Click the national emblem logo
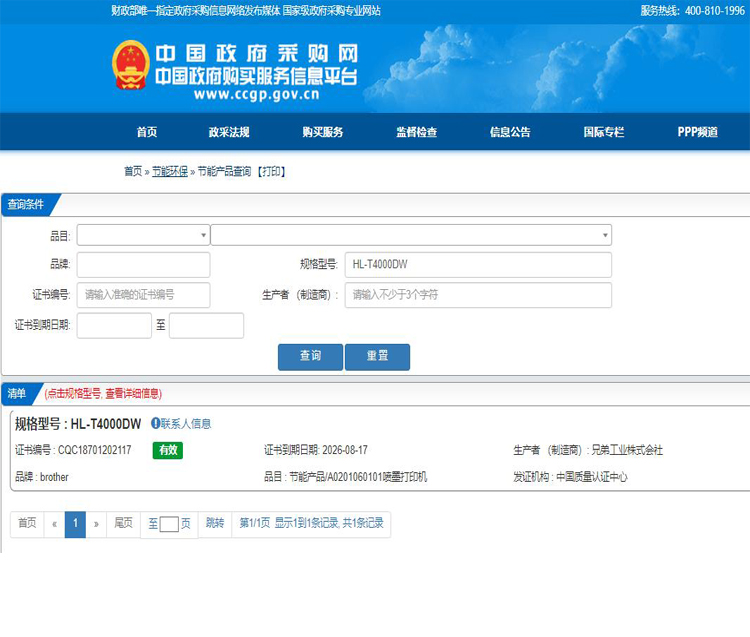Screen dimensions: 750x637 131,65
